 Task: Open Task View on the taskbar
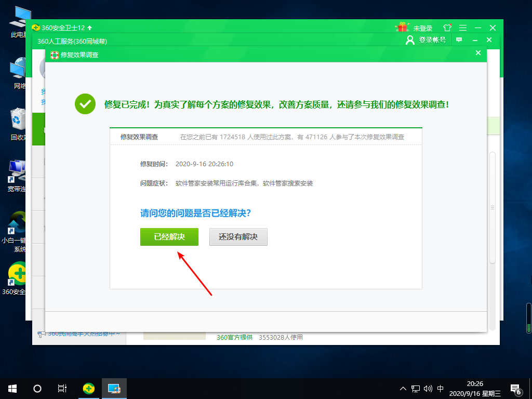pyautogui.click(x=62, y=388)
